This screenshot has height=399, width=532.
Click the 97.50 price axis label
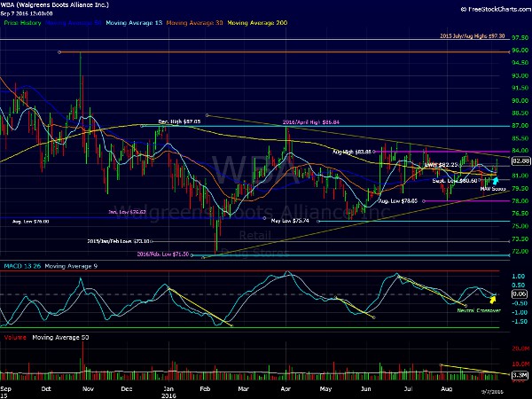point(520,37)
